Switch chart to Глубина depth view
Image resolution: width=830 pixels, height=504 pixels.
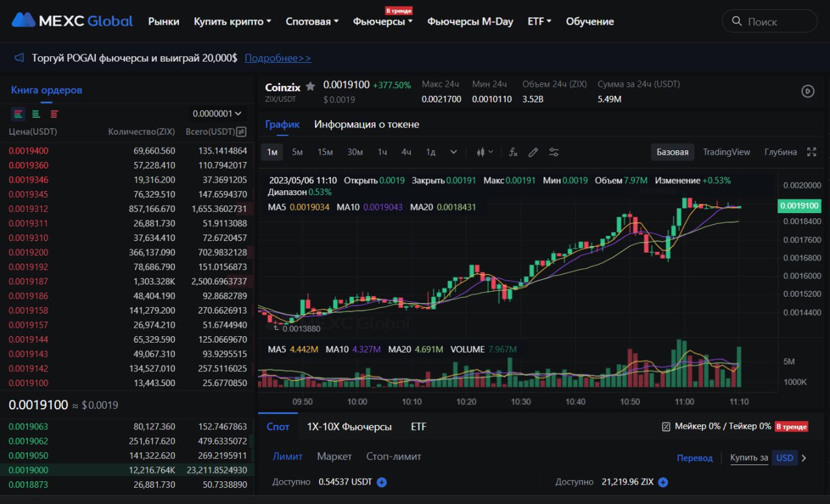tap(781, 152)
